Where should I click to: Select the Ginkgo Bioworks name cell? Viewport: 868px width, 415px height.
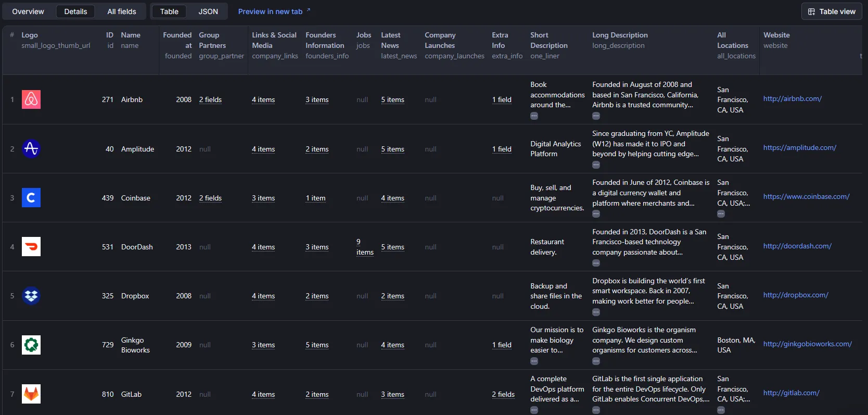[x=135, y=345]
